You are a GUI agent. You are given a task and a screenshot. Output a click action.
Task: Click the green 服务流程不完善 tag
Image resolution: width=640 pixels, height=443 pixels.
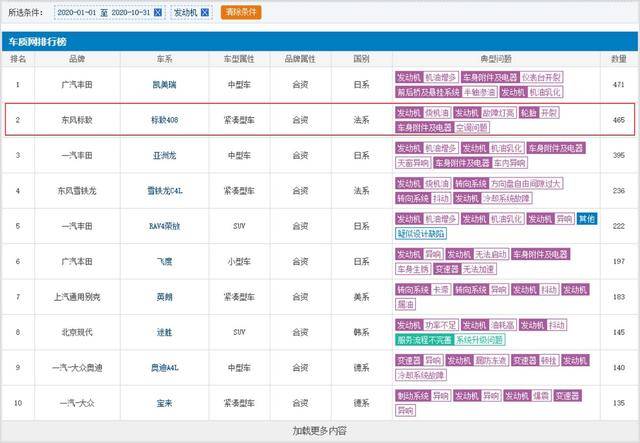tap(425, 339)
